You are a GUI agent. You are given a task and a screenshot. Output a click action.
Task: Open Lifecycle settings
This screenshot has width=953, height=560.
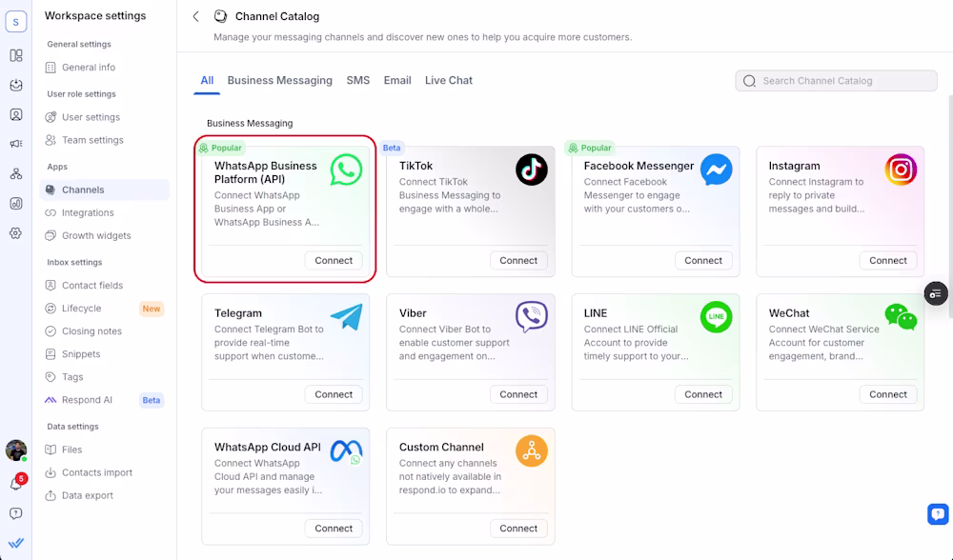(x=105, y=309)
